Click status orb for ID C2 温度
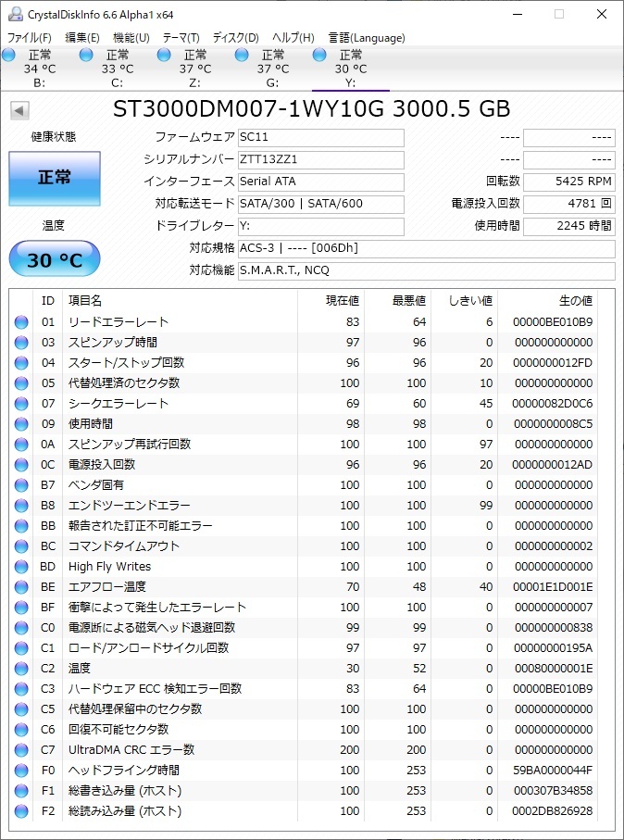 coord(21,668)
